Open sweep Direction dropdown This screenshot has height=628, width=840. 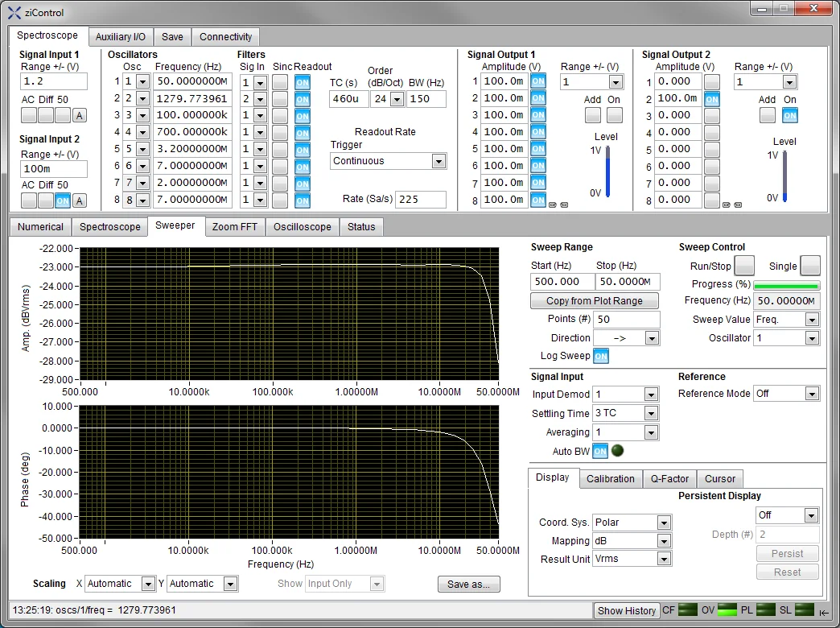[x=652, y=338]
